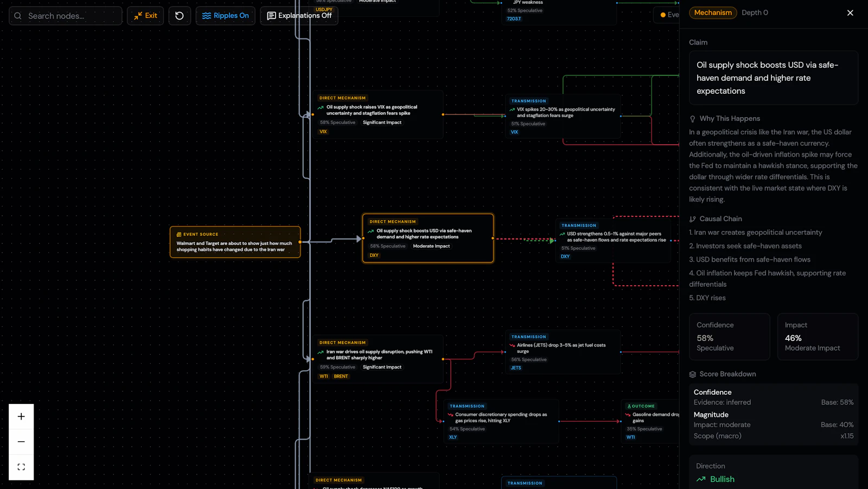Click the 58% Speculative badge on USD node

point(388,246)
